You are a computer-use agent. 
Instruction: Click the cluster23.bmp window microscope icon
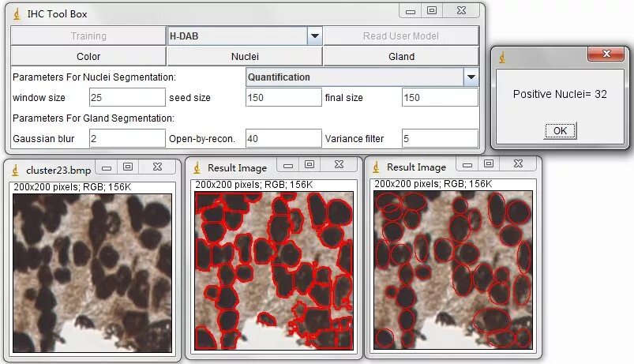[15, 171]
